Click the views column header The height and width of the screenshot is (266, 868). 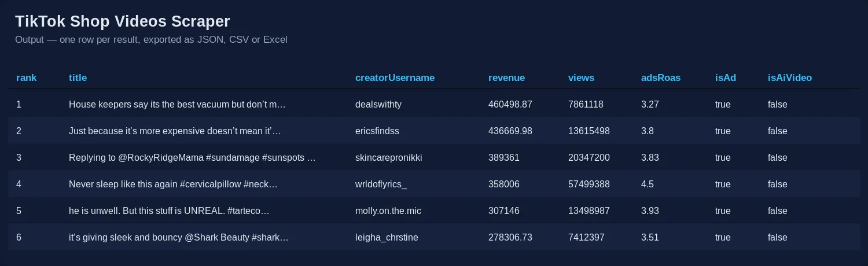[x=581, y=77]
